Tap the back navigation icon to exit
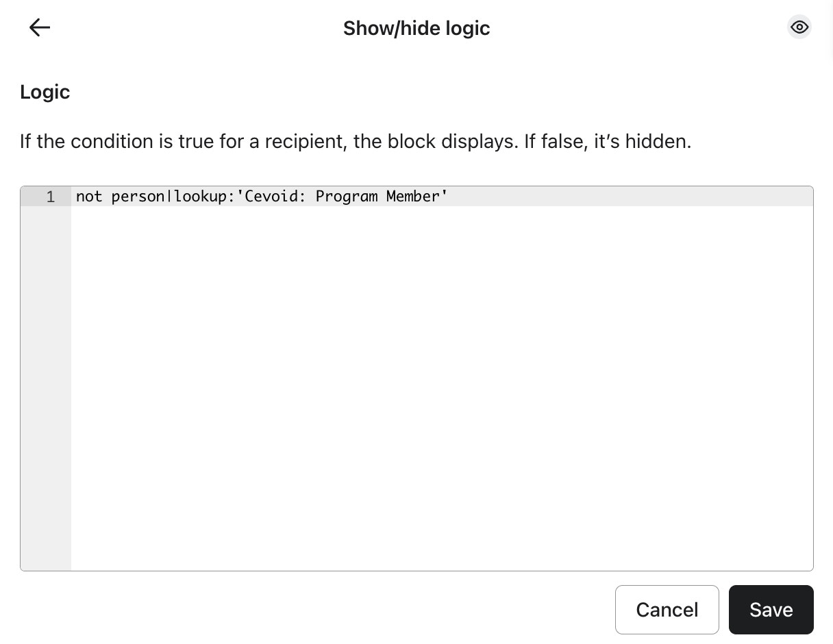This screenshot has height=644, width=833. point(39,27)
